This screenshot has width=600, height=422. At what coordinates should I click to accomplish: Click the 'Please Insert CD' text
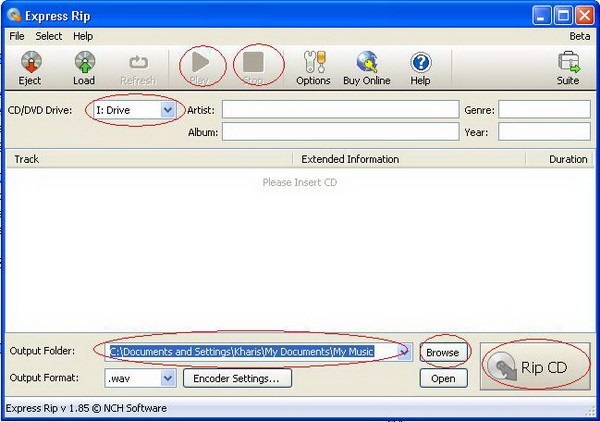(300, 182)
